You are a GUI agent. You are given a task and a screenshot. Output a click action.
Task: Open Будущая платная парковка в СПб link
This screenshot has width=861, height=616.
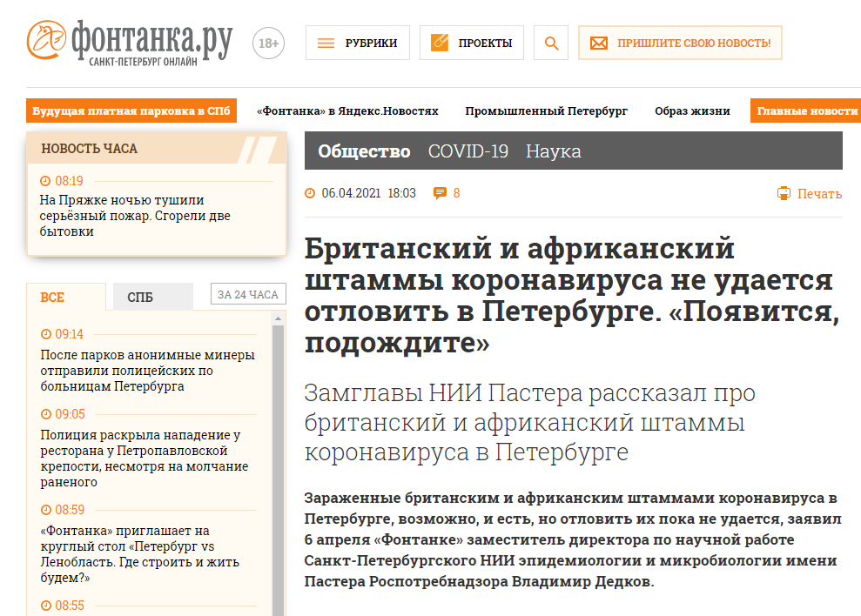(131, 110)
